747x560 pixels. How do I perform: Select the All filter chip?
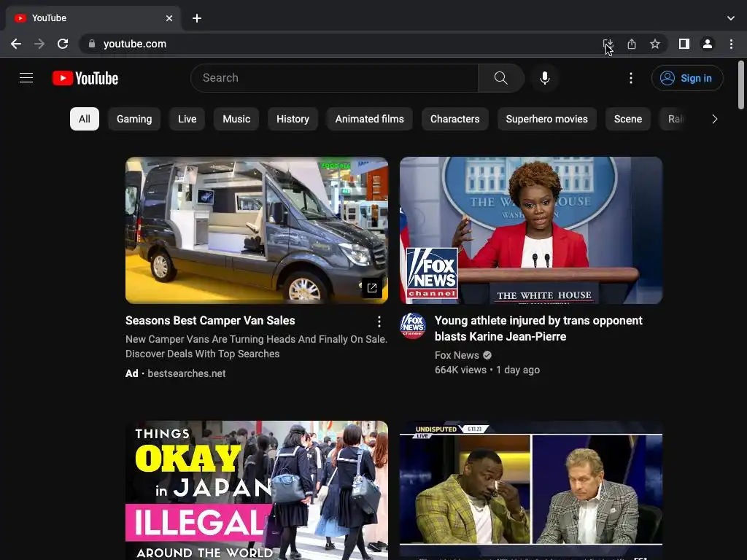(x=85, y=119)
